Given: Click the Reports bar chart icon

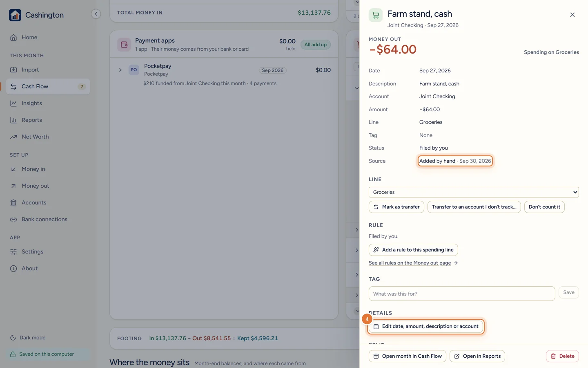Looking at the screenshot, I should pos(13,120).
